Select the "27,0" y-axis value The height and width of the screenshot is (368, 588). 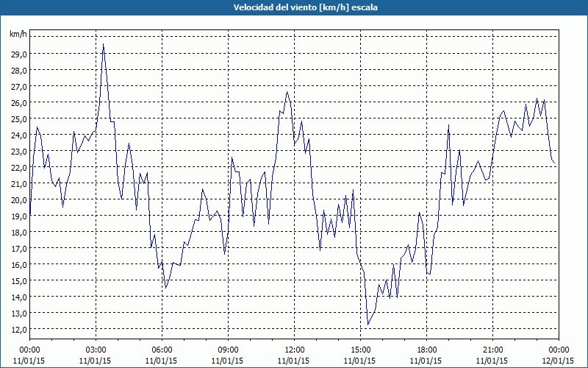pyautogui.click(x=19, y=87)
